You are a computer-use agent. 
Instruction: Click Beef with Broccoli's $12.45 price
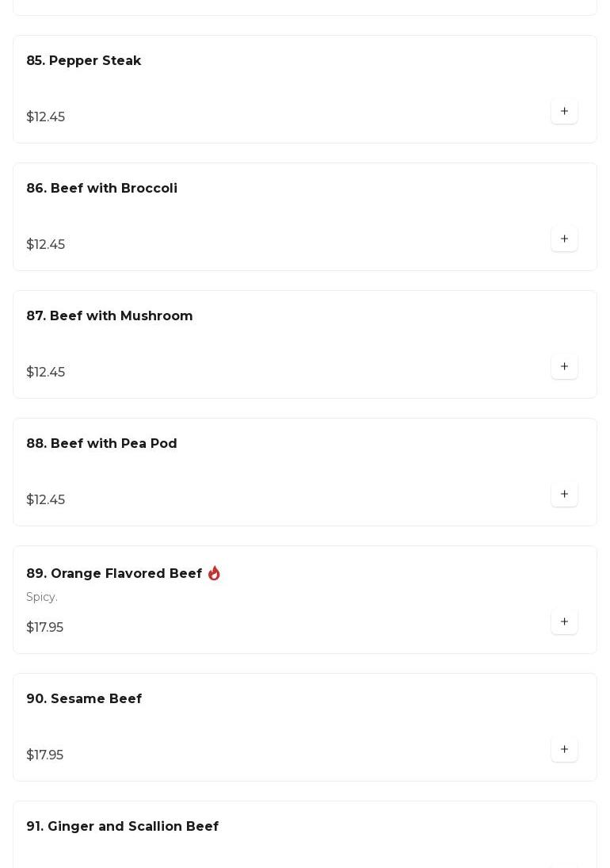click(x=46, y=245)
